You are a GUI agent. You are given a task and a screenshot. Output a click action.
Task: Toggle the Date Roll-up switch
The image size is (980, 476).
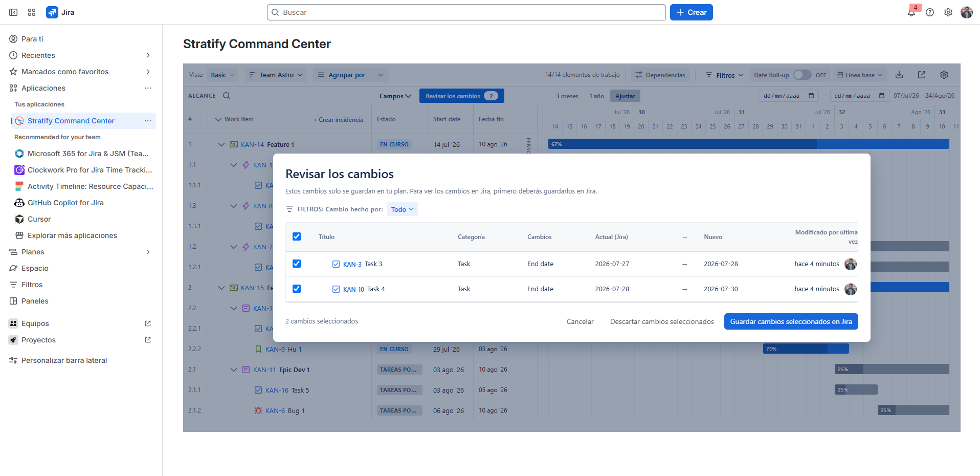pos(802,75)
